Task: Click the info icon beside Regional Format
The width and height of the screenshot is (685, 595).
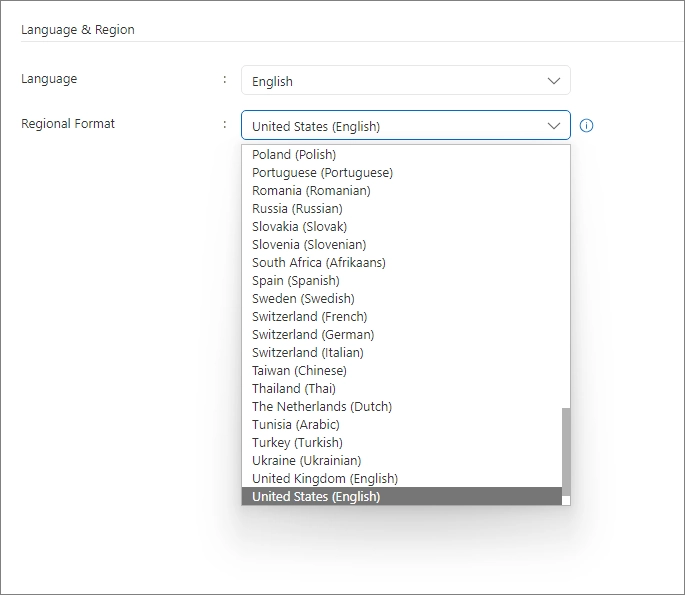Action: click(587, 126)
